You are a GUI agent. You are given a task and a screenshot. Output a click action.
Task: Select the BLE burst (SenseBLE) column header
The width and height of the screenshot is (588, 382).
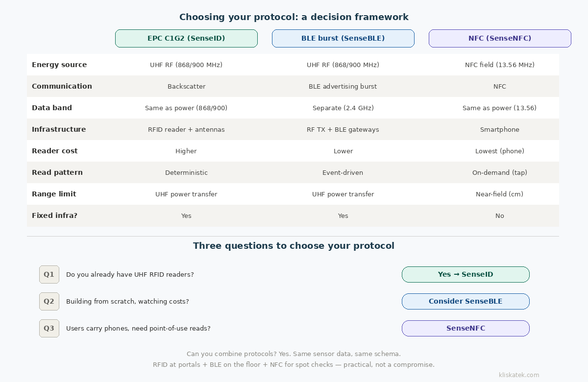pos(343,39)
